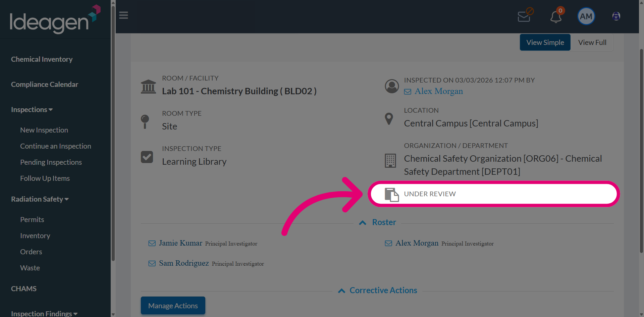Open Alex Morgan roster link
The height and width of the screenshot is (317, 644).
coord(417,243)
